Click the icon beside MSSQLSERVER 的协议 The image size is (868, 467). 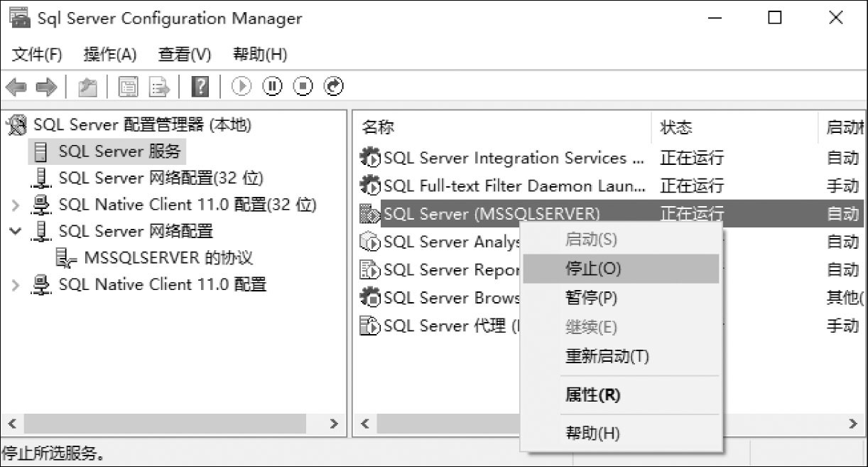[x=67, y=258]
